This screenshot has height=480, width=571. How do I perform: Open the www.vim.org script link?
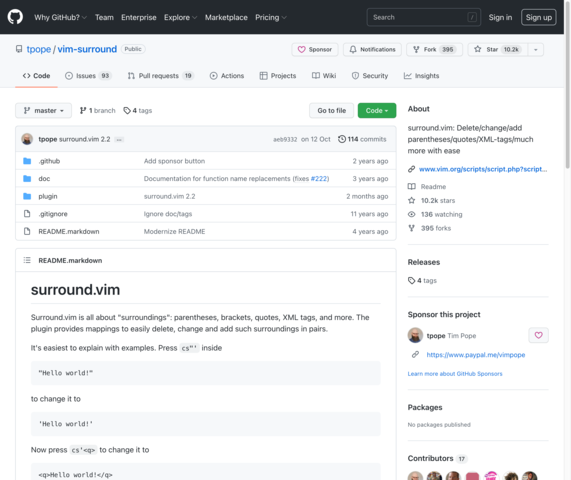(x=483, y=169)
